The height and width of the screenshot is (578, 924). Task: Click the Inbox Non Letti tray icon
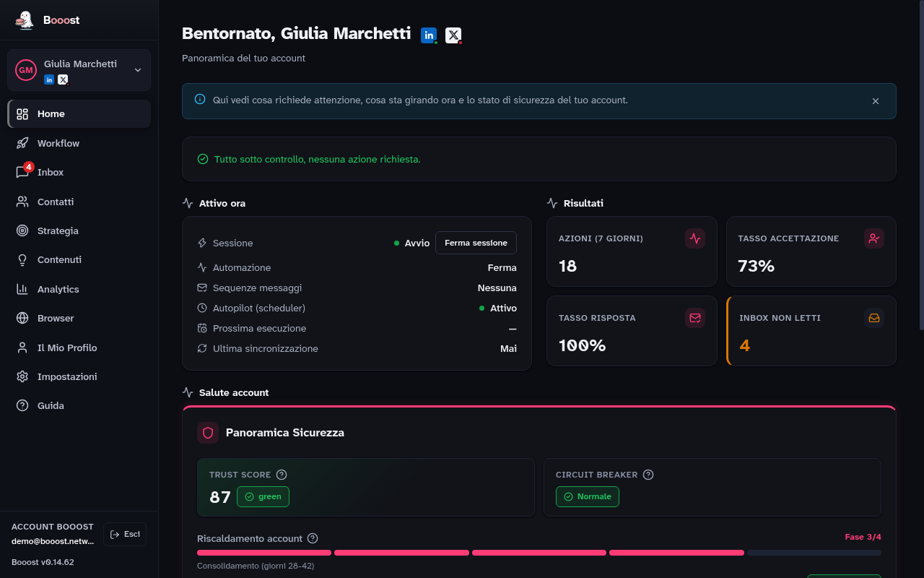point(874,318)
